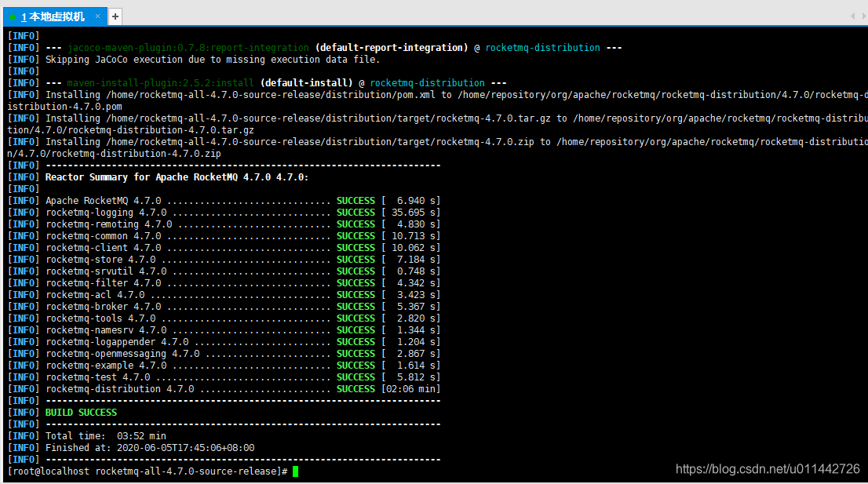Click the rocketmq-common 4.7.0 row
Screen dimensions: 868x484
coord(224,236)
